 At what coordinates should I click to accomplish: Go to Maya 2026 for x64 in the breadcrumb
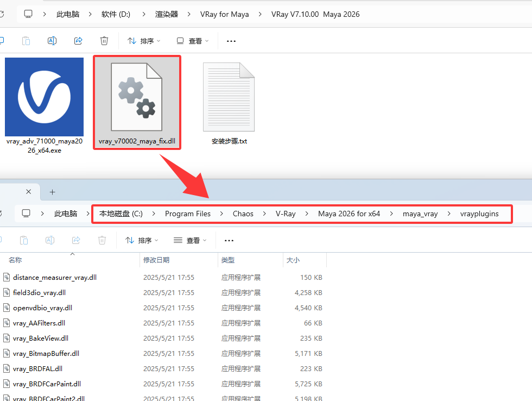point(349,214)
